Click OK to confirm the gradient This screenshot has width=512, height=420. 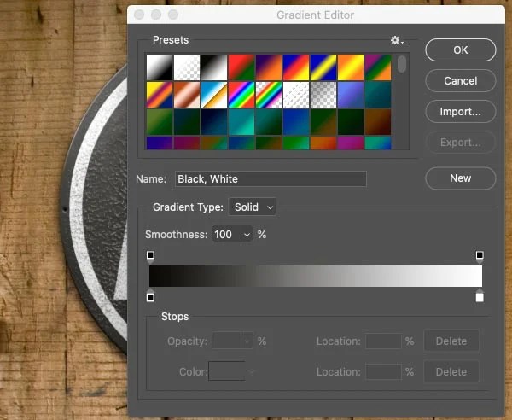pos(461,50)
